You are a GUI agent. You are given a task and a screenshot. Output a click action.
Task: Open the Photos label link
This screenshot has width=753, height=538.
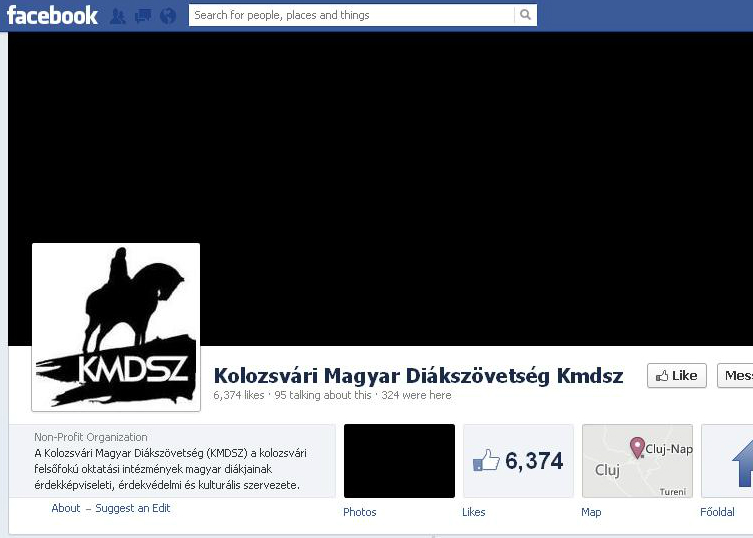pyautogui.click(x=360, y=512)
